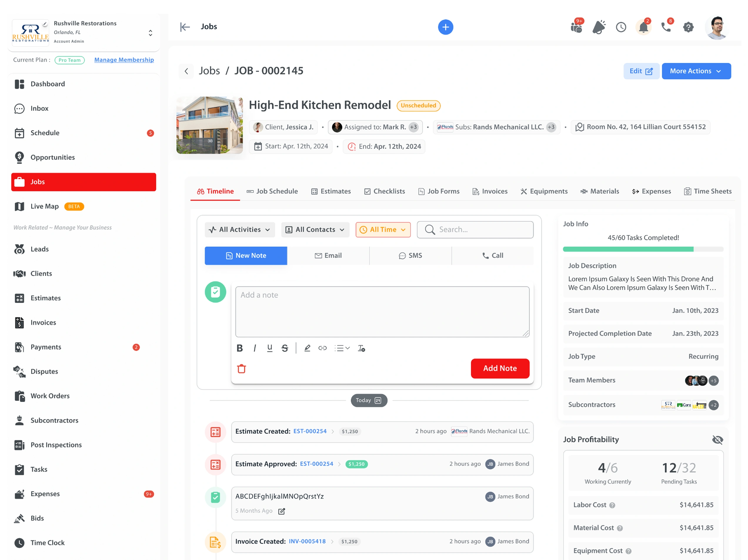The width and height of the screenshot is (748, 560).
Task: Click the clear formatting icon
Action: point(361,348)
